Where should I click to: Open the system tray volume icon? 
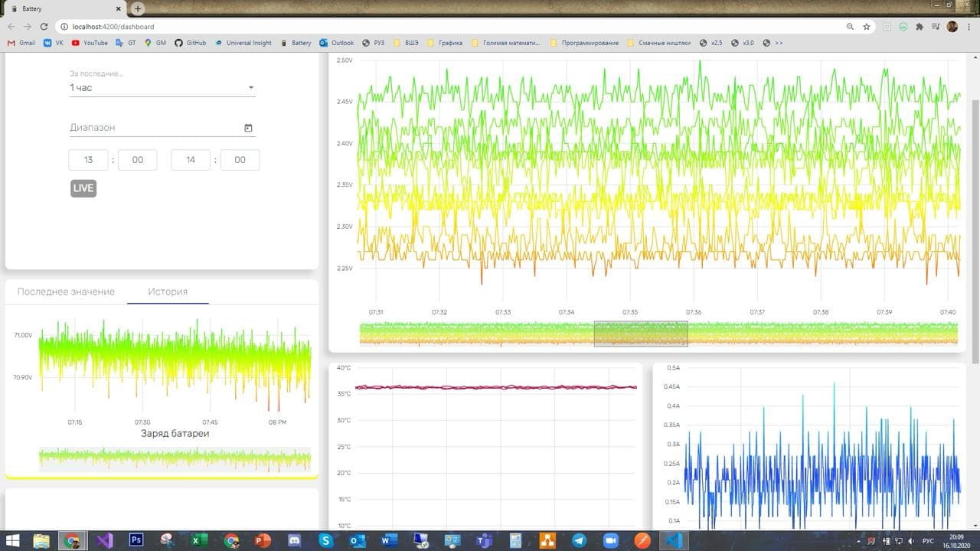pos(910,541)
